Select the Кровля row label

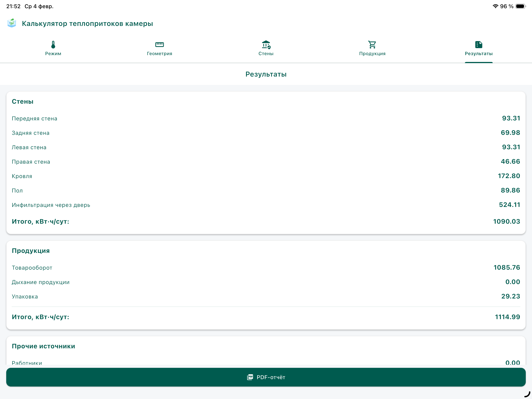(x=22, y=176)
